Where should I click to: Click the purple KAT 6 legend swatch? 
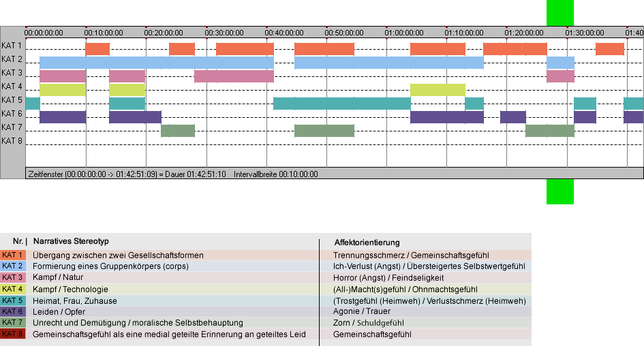pos(13,312)
